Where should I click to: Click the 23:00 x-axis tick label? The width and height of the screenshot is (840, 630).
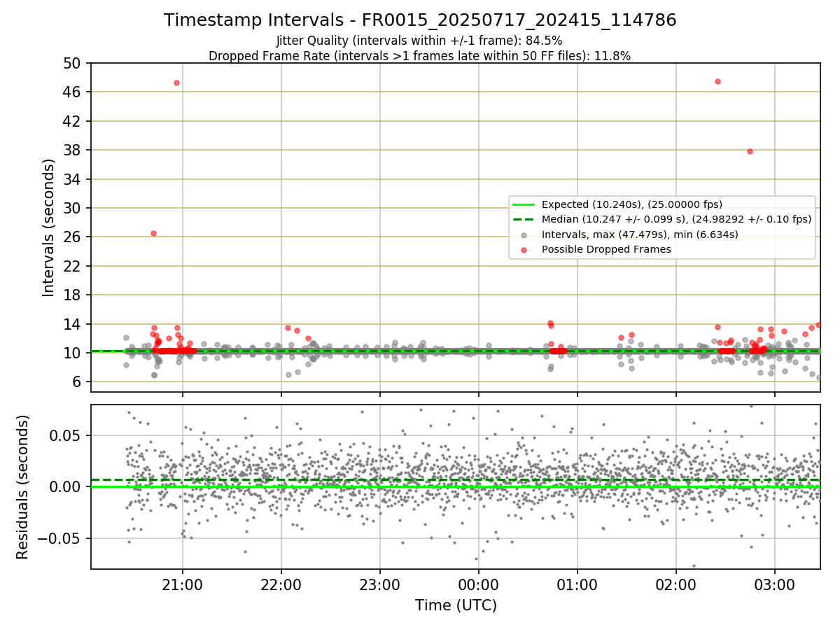tap(380, 584)
